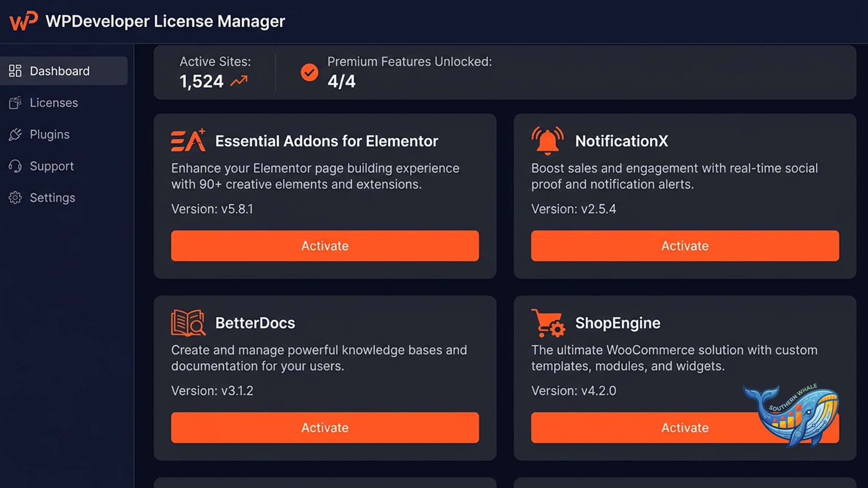Image resolution: width=868 pixels, height=488 pixels.
Task: Click the NotificationX bell icon
Action: tap(547, 141)
